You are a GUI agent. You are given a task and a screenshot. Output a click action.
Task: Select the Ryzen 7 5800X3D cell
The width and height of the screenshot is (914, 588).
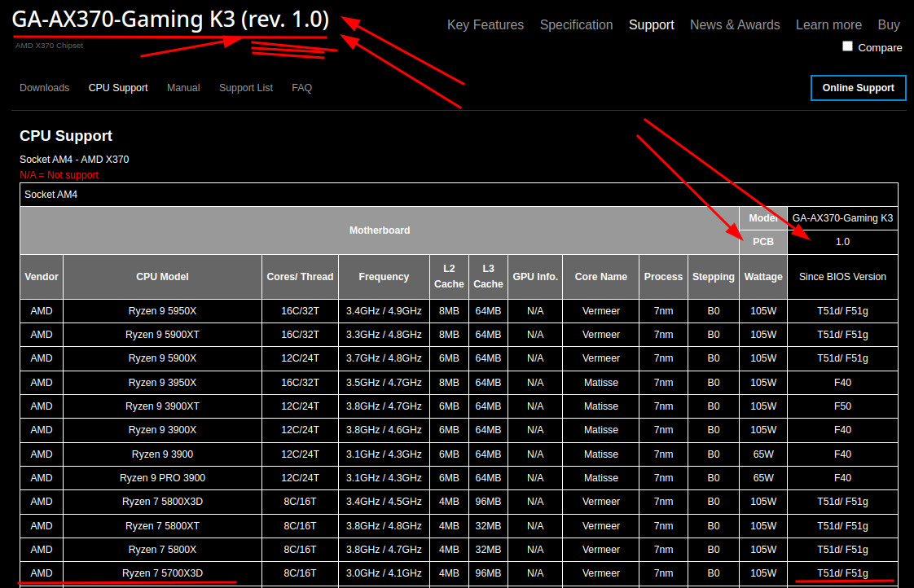coord(162,502)
